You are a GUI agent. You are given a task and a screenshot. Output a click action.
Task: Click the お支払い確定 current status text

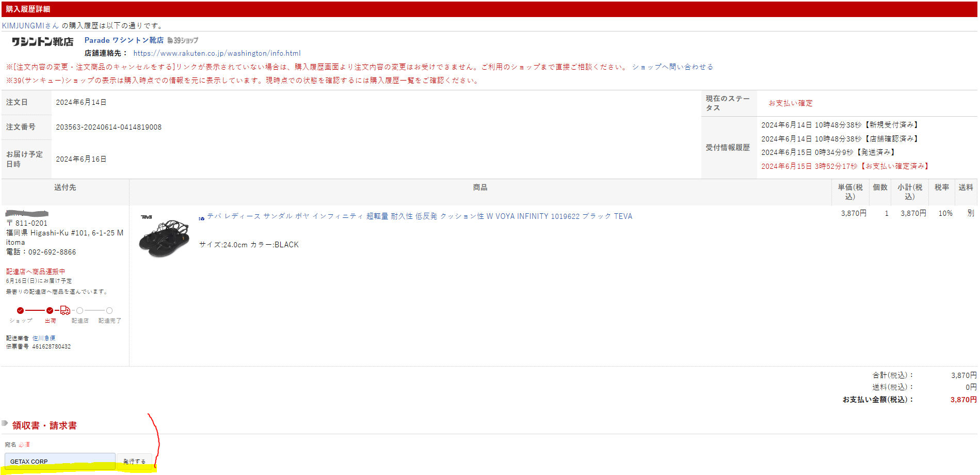point(791,103)
